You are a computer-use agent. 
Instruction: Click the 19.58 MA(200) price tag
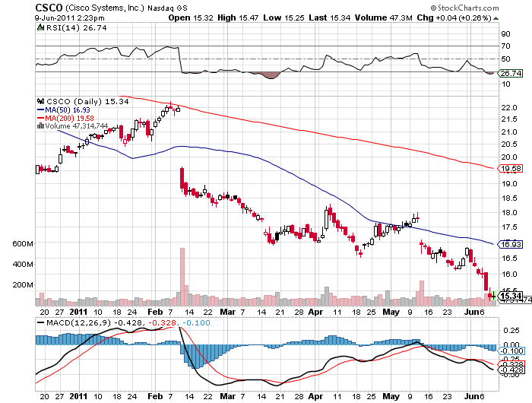(510, 168)
